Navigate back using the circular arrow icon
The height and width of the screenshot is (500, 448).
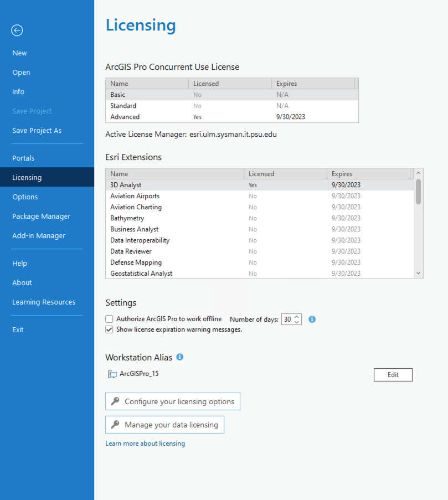pos(17,30)
